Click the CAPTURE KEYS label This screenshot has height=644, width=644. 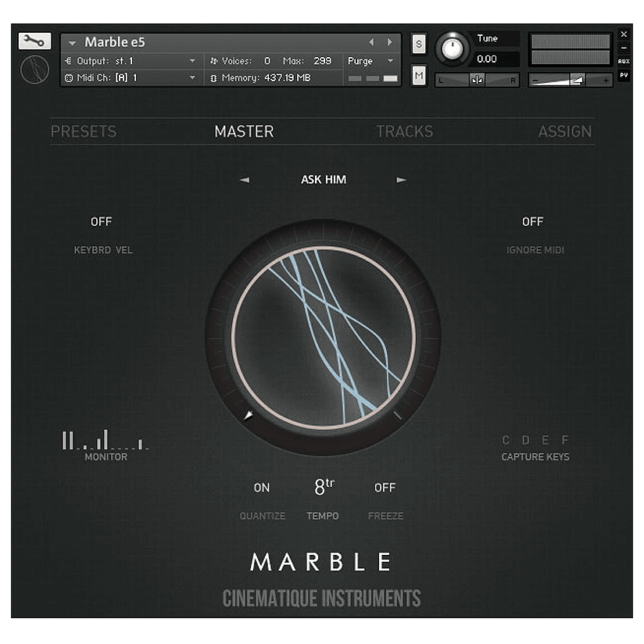pyautogui.click(x=535, y=456)
